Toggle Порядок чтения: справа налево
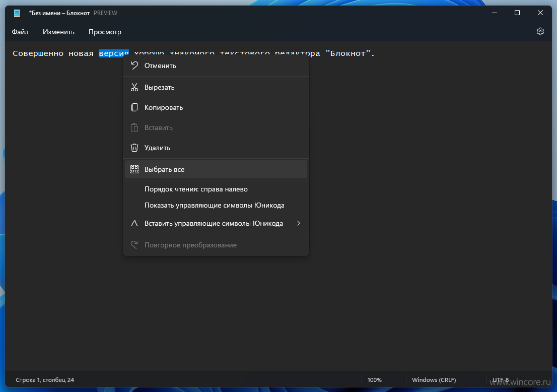This screenshot has width=557, height=392. (x=216, y=189)
